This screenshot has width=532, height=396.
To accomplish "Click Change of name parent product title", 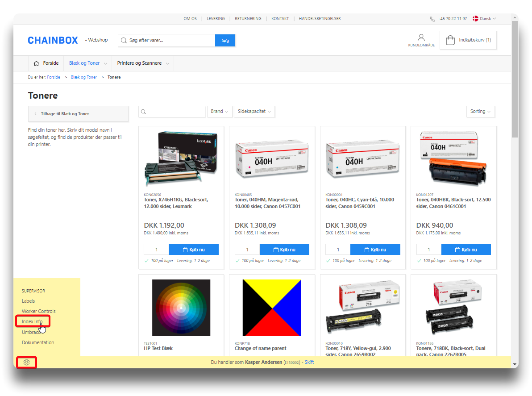I will [261, 348].
